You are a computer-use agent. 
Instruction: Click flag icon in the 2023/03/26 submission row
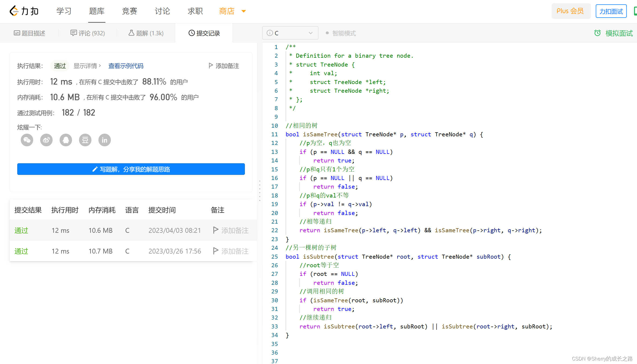(x=215, y=251)
